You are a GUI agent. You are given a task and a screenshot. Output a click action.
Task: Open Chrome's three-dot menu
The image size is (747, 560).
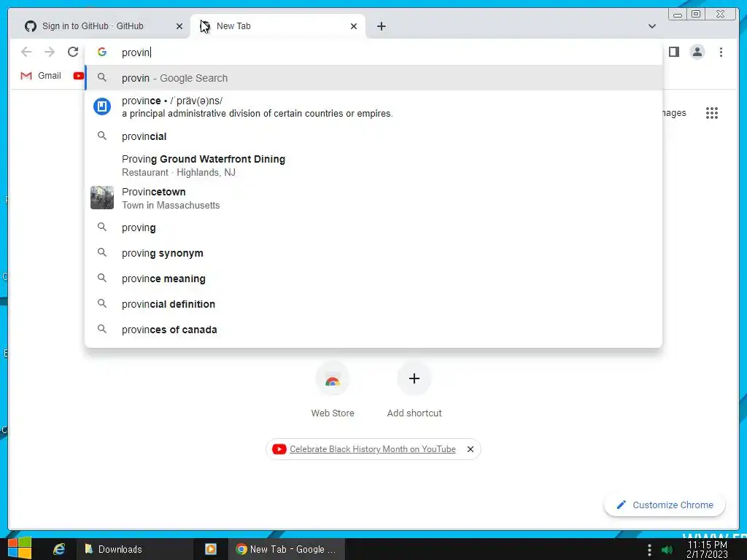[x=721, y=52]
